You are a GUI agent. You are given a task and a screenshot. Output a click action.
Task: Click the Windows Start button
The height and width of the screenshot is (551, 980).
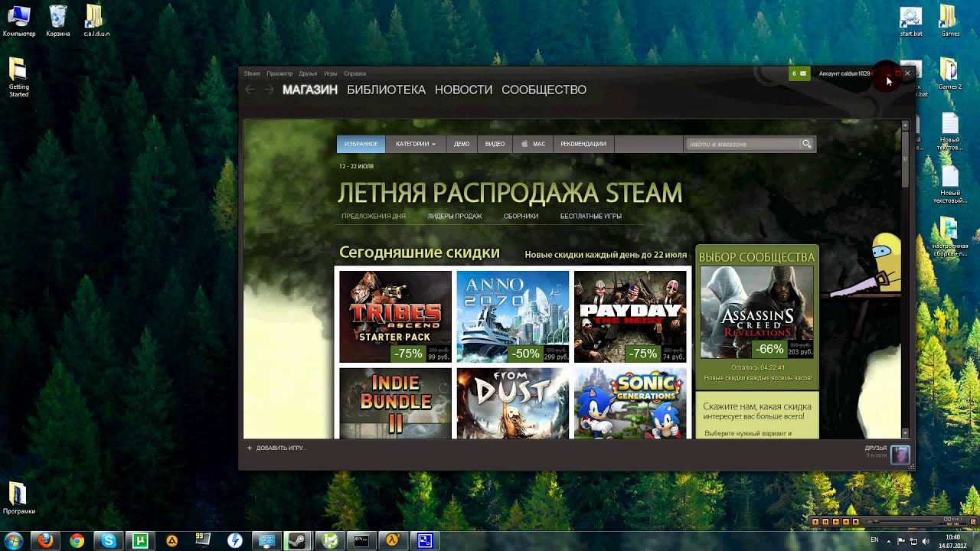click(x=15, y=540)
